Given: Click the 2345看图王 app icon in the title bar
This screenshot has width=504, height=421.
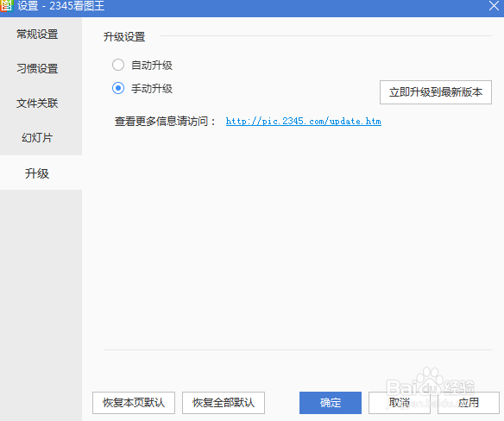Looking at the screenshot, I should [6, 5].
